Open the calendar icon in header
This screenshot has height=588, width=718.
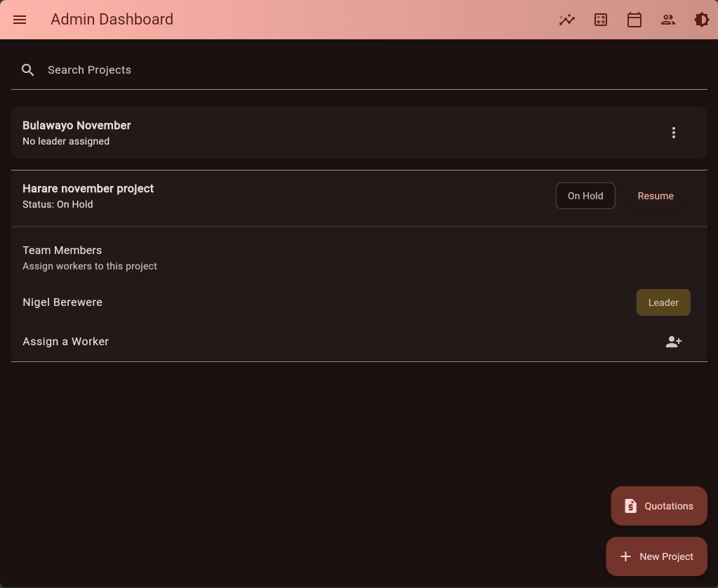coord(634,20)
